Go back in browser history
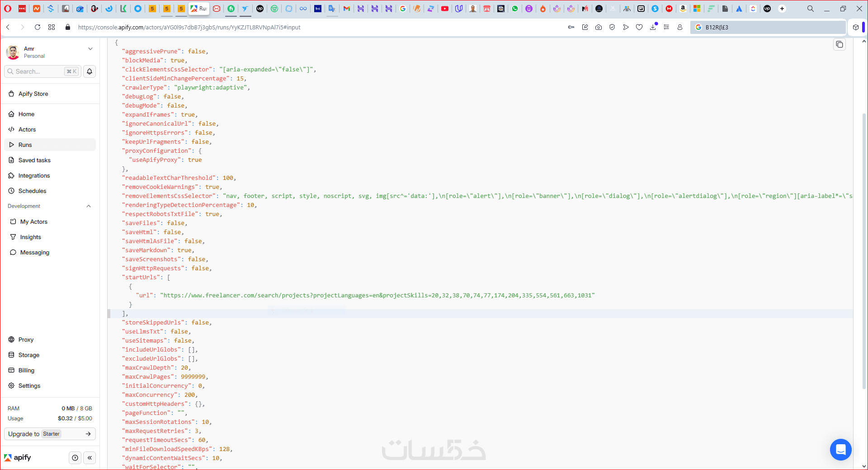The width and height of the screenshot is (868, 470). (x=8, y=27)
